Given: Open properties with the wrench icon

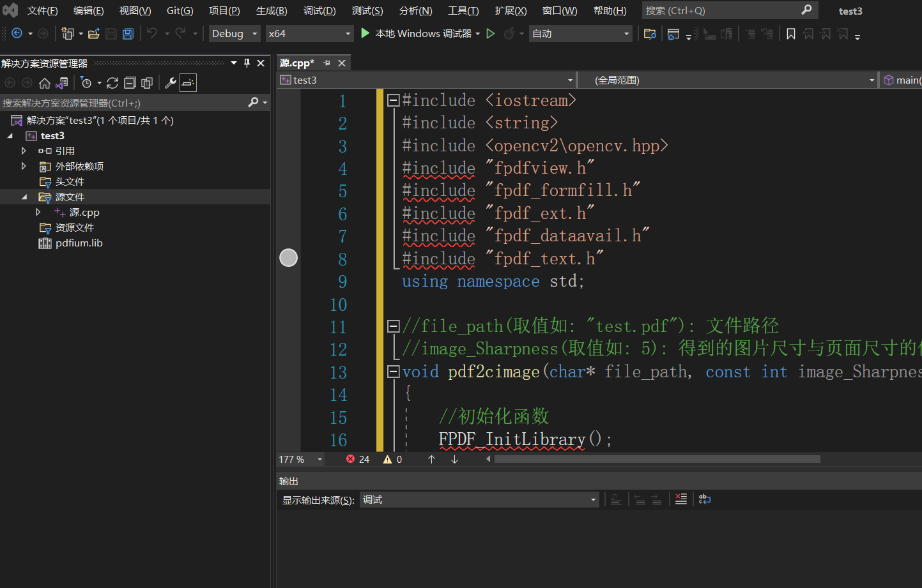Looking at the screenshot, I should pos(171,83).
